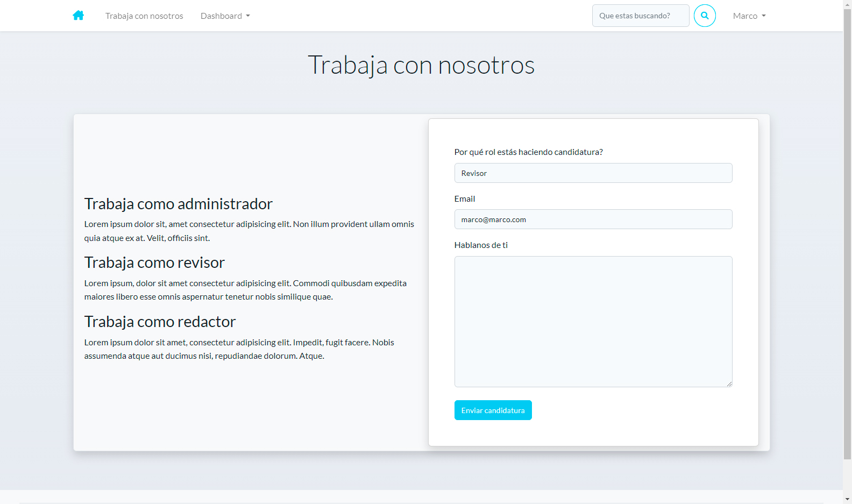Click the vertical scrollbar thumb
The width and height of the screenshot is (852, 504).
(847, 231)
